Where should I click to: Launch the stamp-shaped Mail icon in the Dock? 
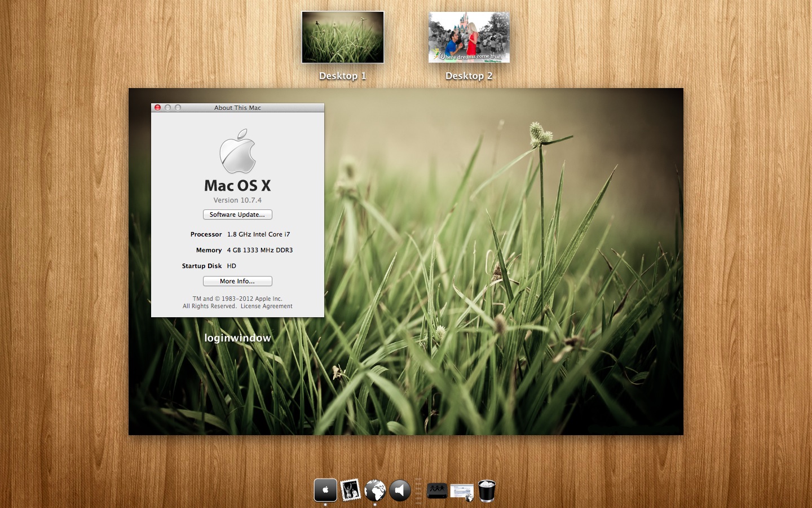coord(350,490)
